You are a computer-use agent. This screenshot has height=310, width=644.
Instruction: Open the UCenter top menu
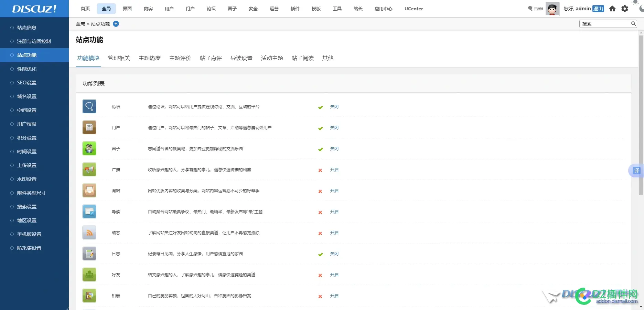[x=414, y=9]
